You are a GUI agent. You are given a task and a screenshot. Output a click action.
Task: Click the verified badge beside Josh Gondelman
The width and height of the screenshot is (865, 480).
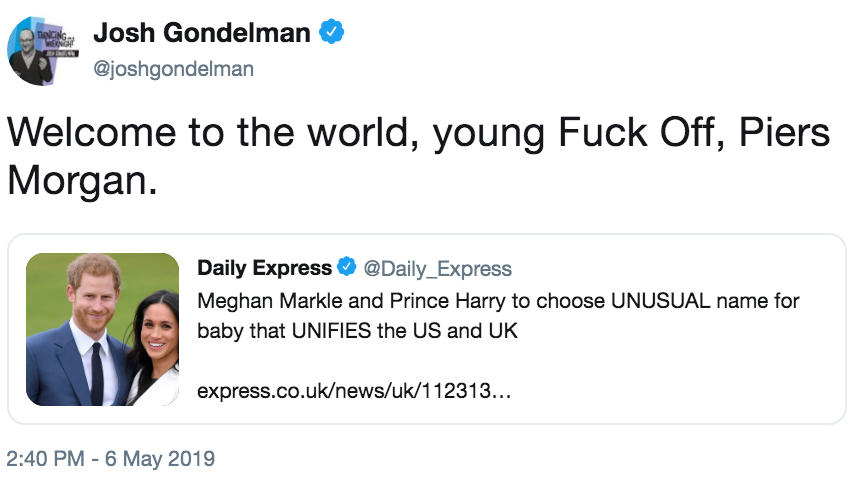tap(332, 33)
